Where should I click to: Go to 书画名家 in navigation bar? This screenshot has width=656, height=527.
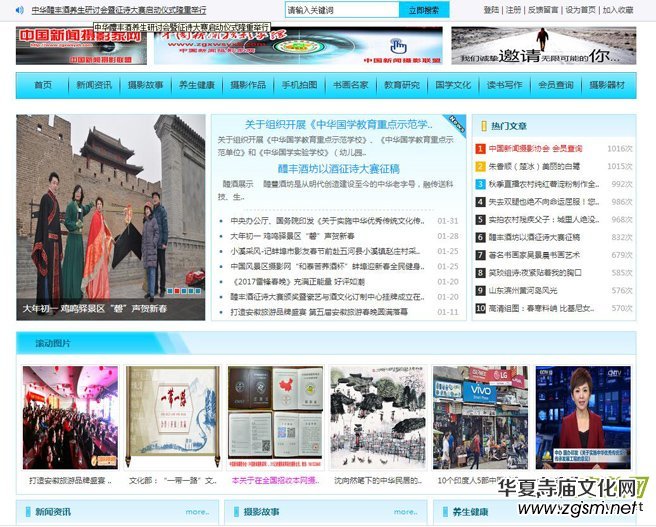coord(351,86)
